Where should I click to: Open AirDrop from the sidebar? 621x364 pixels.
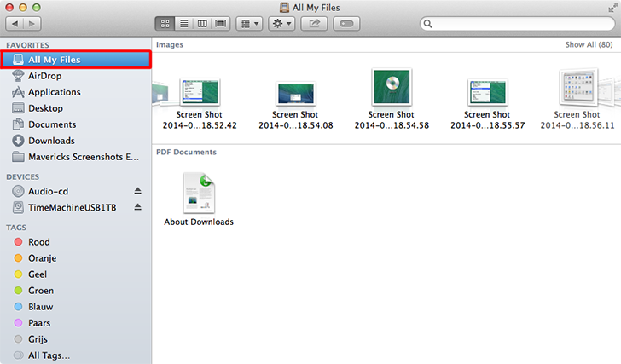(x=76, y=76)
